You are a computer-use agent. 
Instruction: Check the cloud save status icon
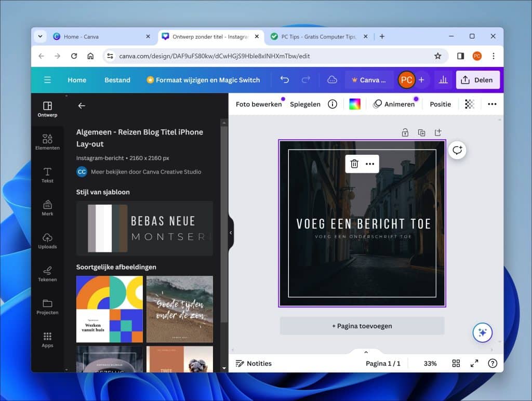click(x=332, y=79)
